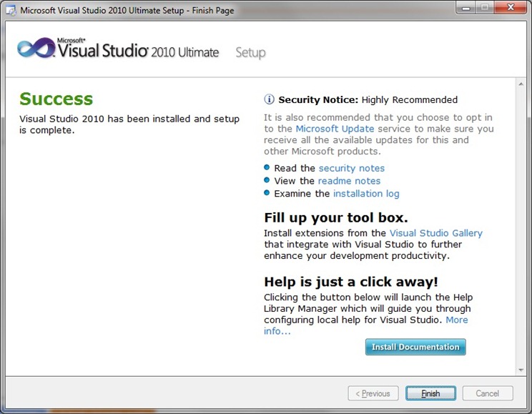Click the scrollbar down arrow
The width and height of the screenshot is (532, 414).
(521, 370)
